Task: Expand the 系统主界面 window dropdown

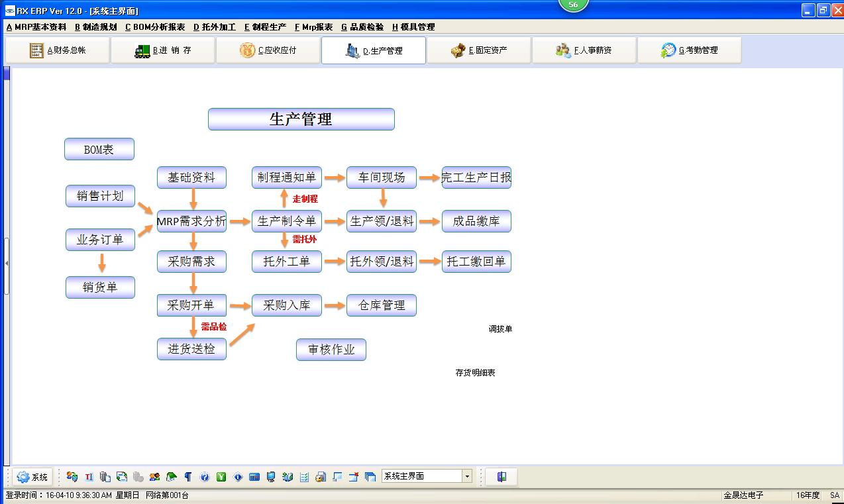Action: (x=467, y=476)
